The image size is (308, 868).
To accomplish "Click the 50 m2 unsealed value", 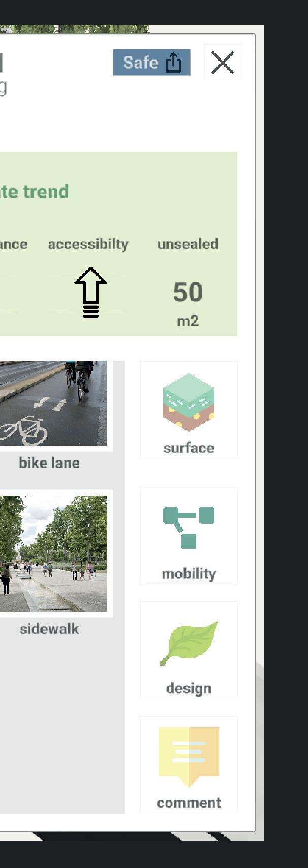I will click(x=188, y=303).
